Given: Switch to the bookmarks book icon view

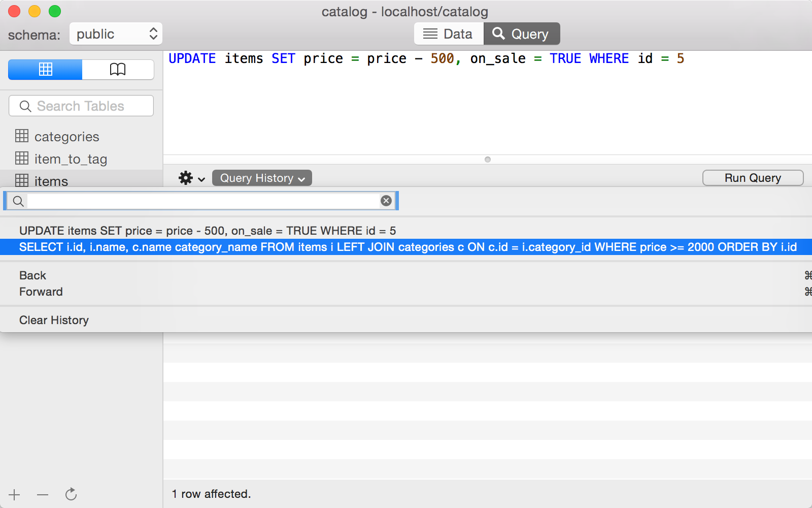Looking at the screenshot, I should point(118,70).
